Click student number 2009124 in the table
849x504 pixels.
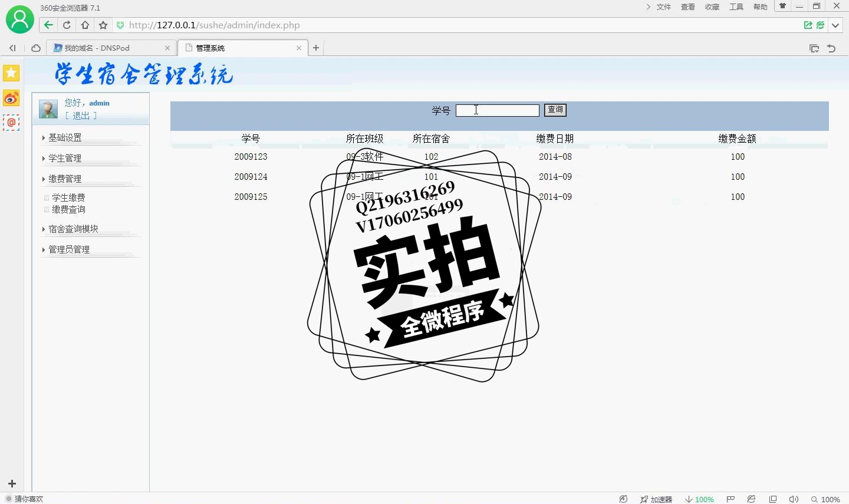(251, 177)
